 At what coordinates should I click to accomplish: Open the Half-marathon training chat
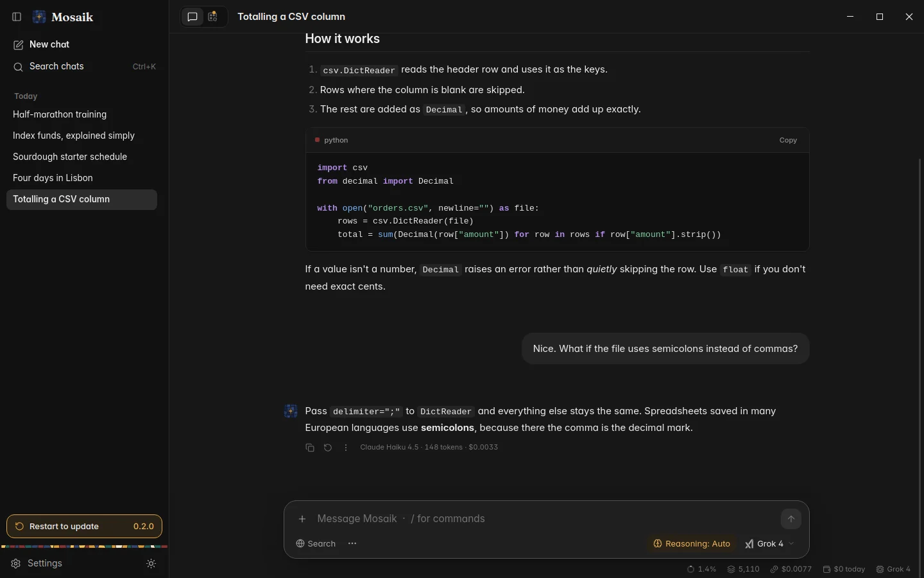pos(81,114)
